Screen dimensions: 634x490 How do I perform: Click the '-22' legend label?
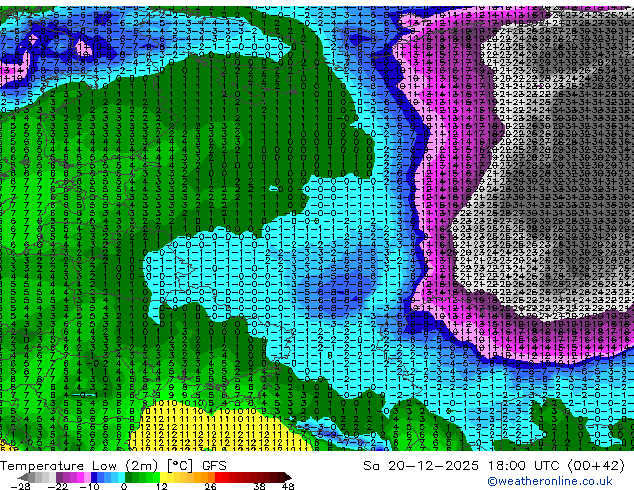click(57, 486)
